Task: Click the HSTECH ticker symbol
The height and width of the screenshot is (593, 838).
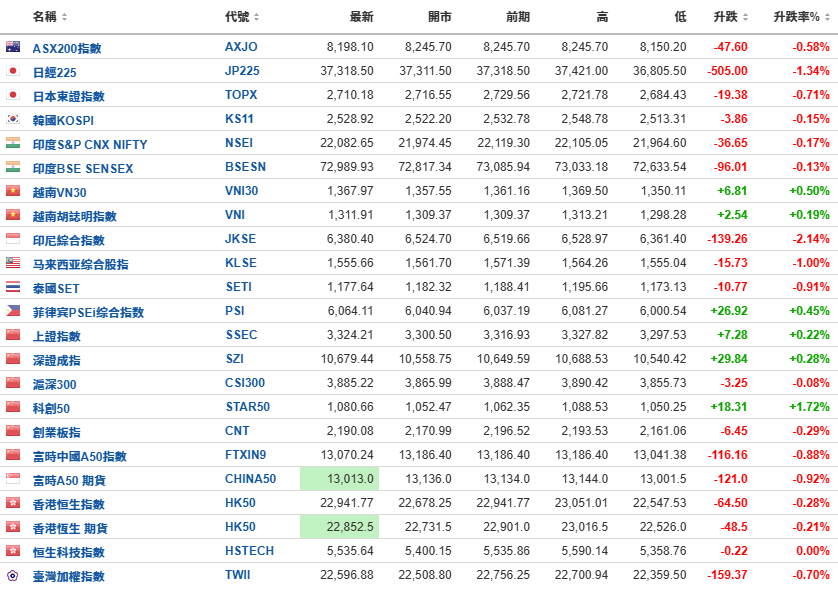Action: 249,551
